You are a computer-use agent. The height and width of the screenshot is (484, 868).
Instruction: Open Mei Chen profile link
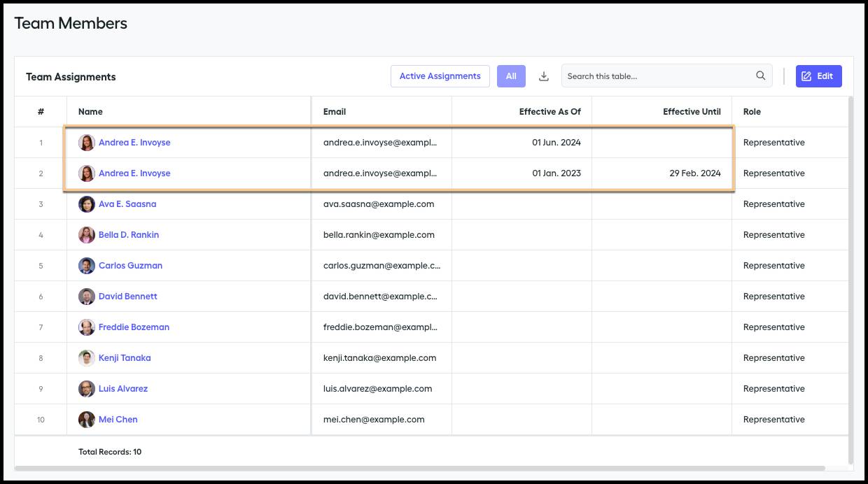tap(118, 420)
